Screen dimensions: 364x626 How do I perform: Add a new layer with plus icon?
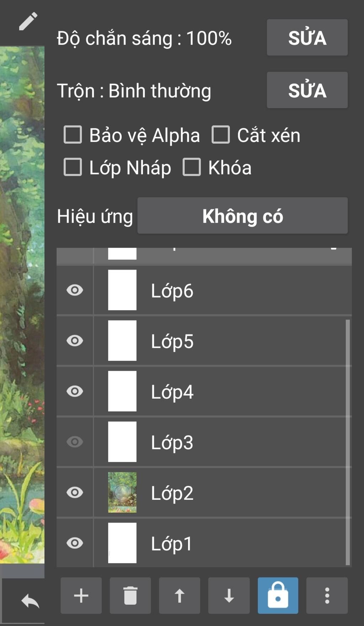(81, 595)
